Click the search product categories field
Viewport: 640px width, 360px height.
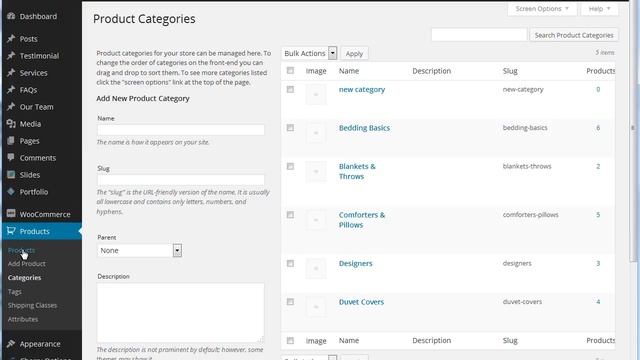pos(479,35)
